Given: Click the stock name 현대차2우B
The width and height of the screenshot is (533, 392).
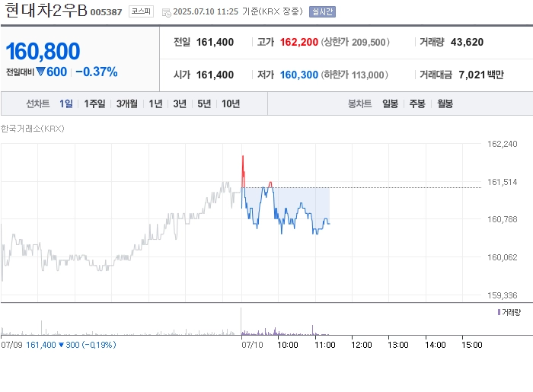Looking at the screenshot, I should (46, 10).
